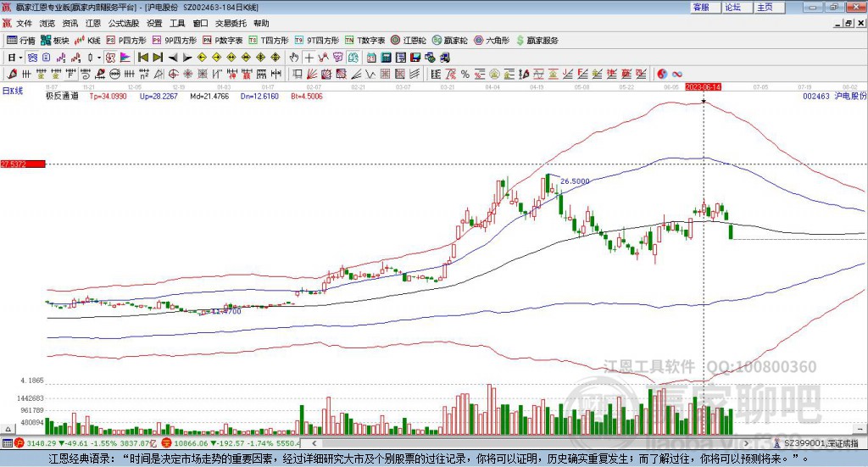Open the 板块 sectors view
The width and height of the screenshot is (868, 467).
pyautogui.click(x=55, y=41)
